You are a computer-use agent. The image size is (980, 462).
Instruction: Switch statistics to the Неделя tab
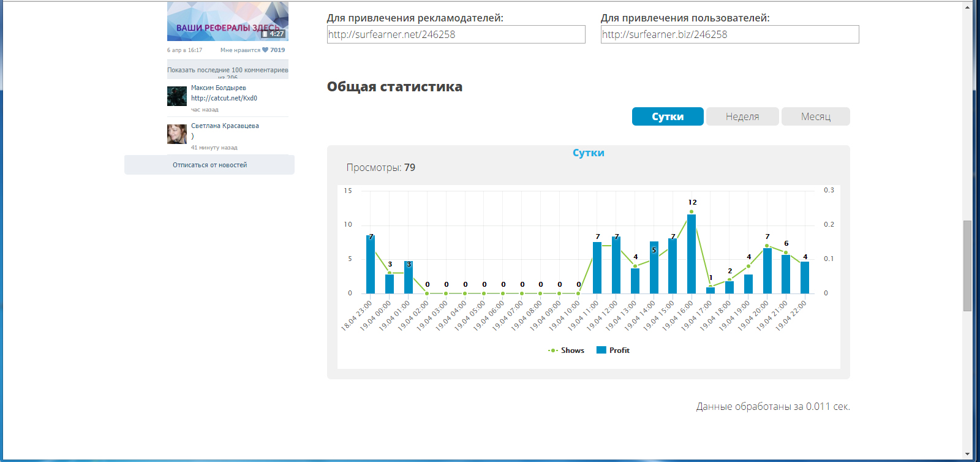pyautogui.click(x=742, y=116)
